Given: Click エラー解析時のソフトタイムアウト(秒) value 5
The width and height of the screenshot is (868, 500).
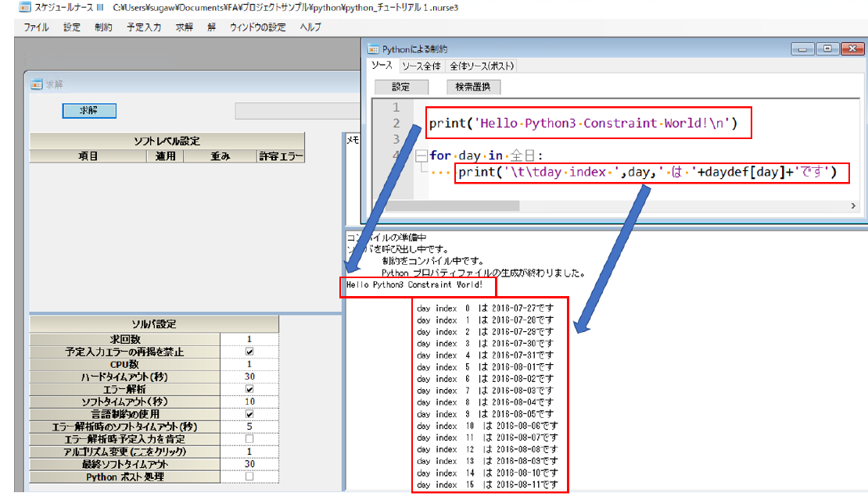Looking at the screenshot, I should click(x=249, y=427).
